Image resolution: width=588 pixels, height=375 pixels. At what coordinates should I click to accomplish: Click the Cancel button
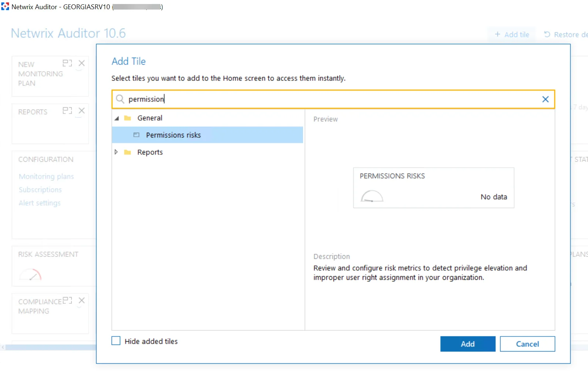[527, 344]
